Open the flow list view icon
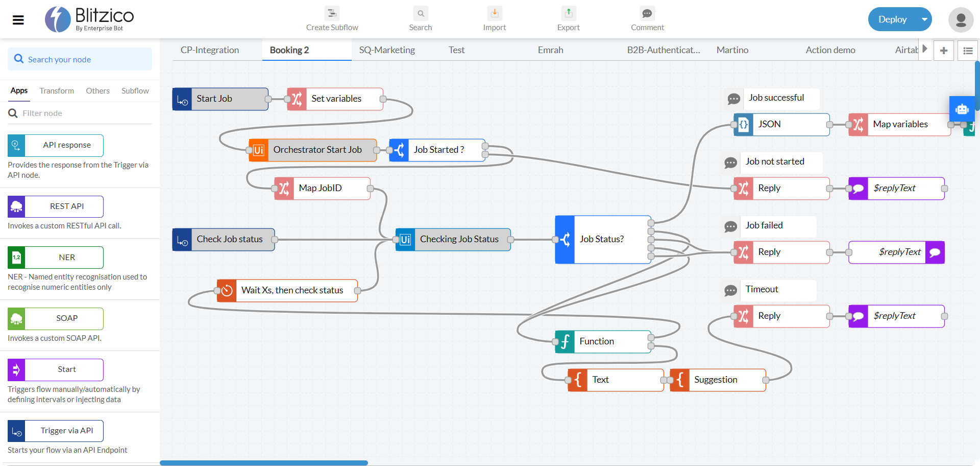The image size is (980, 466). [x=967, y=50]
